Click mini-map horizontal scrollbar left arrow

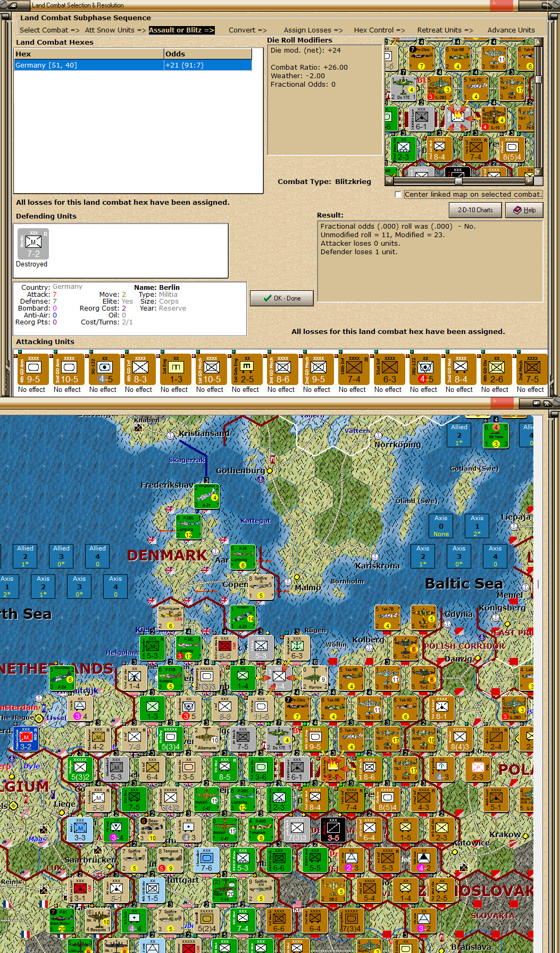point(389,181)
